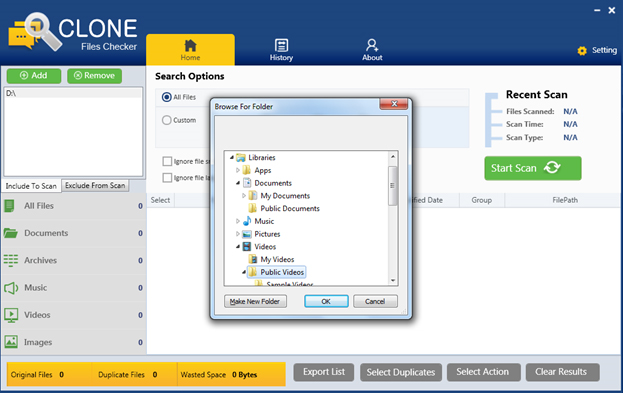The width and height of the screenshot is (623, 393).
Task: Select the Archives category icon
Action: coord(11,261)
